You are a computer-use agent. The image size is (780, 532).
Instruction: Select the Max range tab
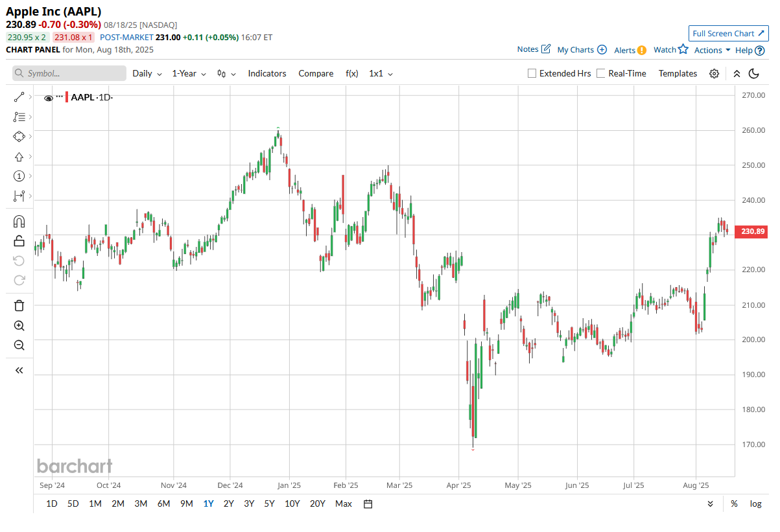[344, 503]
